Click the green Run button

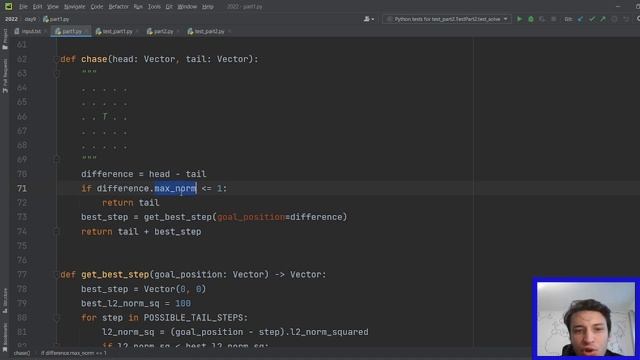[519, 19]
